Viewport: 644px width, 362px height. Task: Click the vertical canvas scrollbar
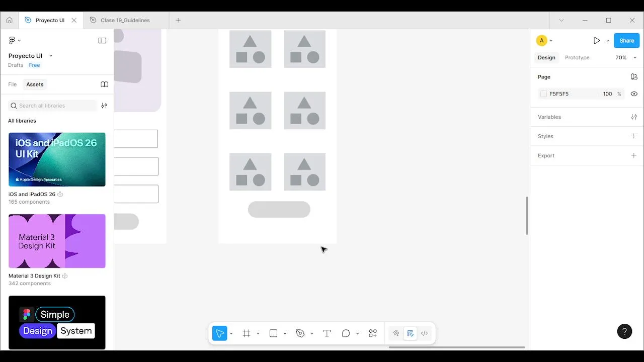click(x=527, y=215)
